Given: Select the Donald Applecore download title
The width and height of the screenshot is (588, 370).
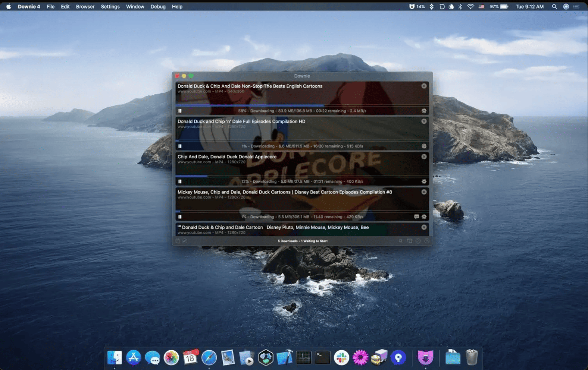Looking at the screenshot, I should coord(227,156).
